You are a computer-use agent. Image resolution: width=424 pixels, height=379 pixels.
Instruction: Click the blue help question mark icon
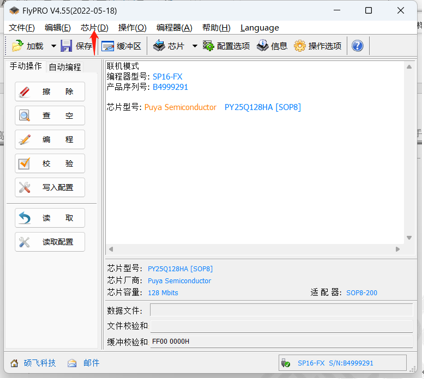pyautogui.click(x=358, y=46)
